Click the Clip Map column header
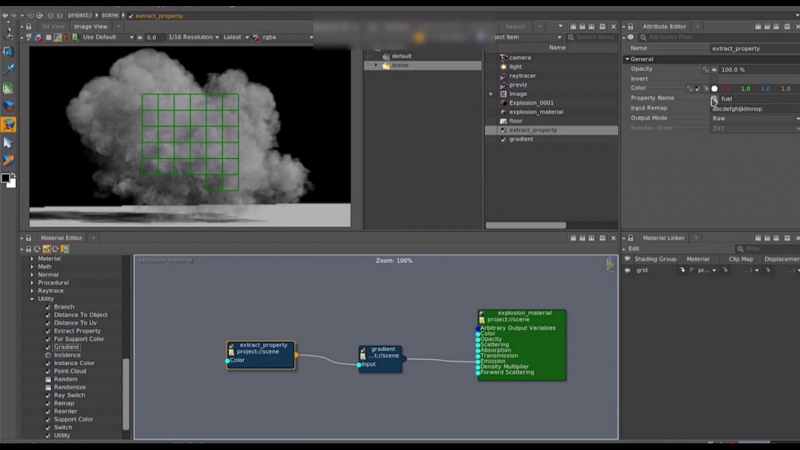This screenshot has width=800, height=450. [740, 259]
